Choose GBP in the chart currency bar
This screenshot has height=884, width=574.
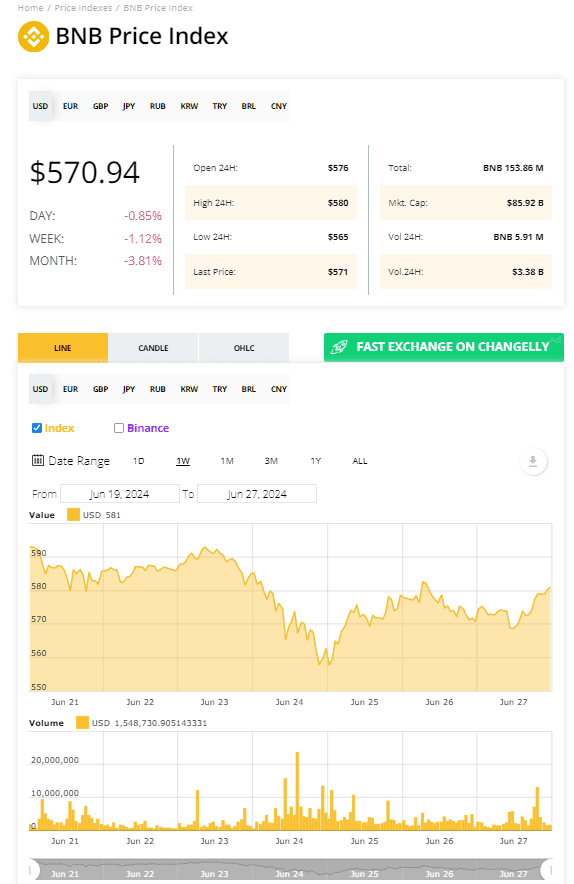101,389
